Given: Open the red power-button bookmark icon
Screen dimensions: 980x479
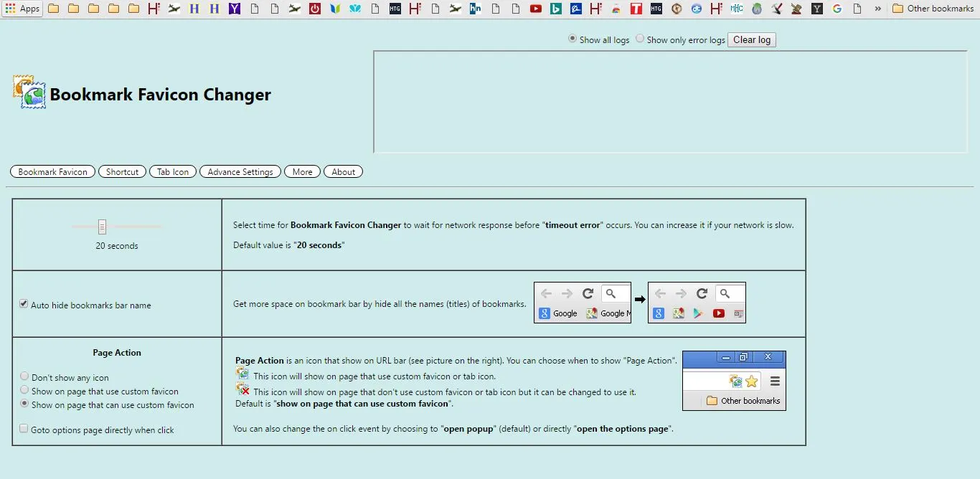Looking at the screenshot, I should 315,9.
